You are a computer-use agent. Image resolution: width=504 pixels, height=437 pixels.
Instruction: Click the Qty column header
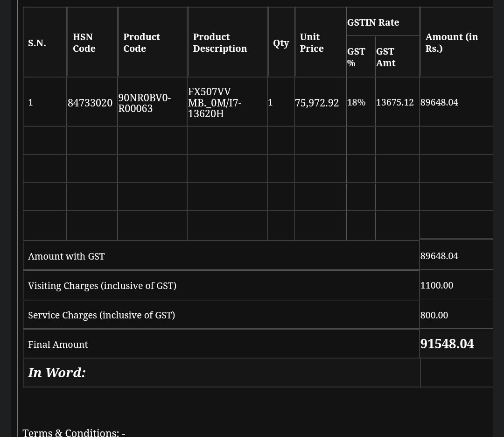[281, 43]
